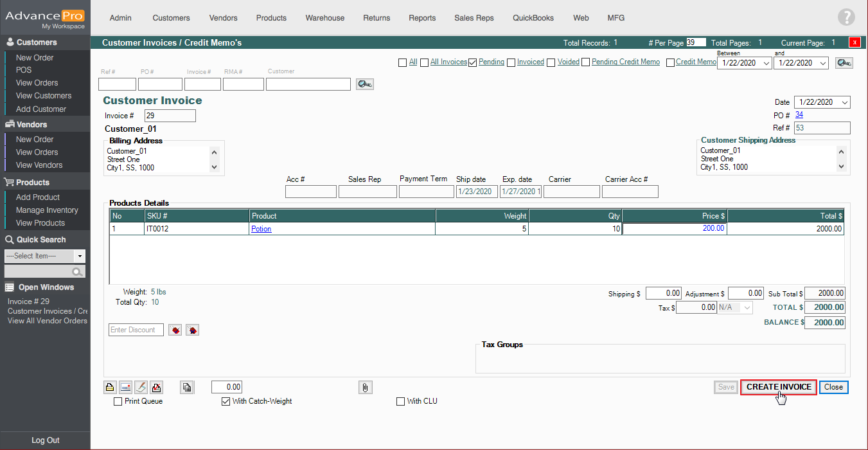868x450 pixels.
Task: Click the Enter Discount input field
Action: [136, 330]
